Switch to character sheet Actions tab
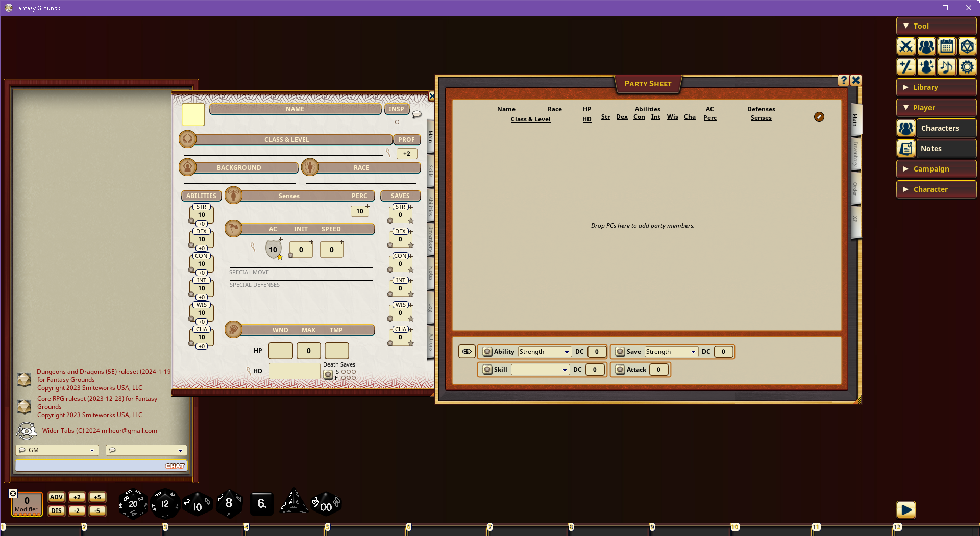This screenshot has height=536, width=980. [430, 342]
